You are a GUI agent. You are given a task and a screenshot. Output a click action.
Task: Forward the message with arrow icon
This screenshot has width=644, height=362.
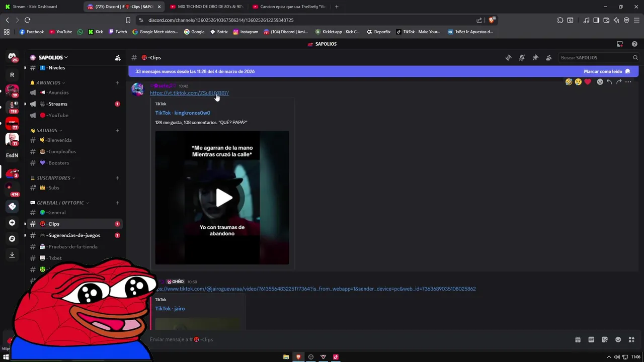tap(619, 82)
